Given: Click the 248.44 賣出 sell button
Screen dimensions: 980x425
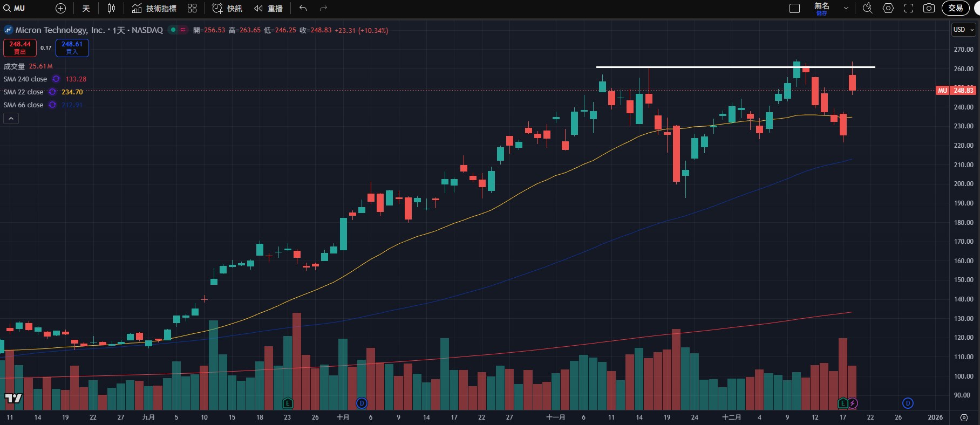Looking at the screenshot, I should pyautogui.click(x=20, y=47).
